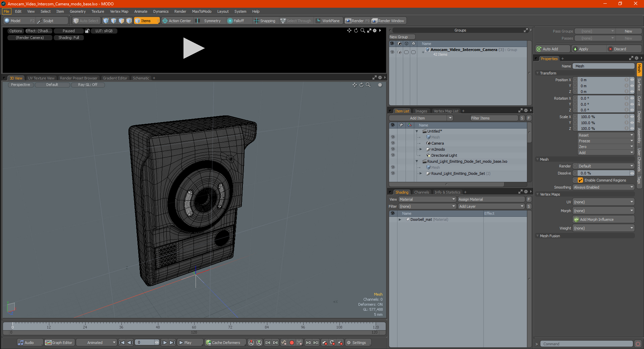
Task: Open the Graph Editor
Action: (x=59, y=343)
